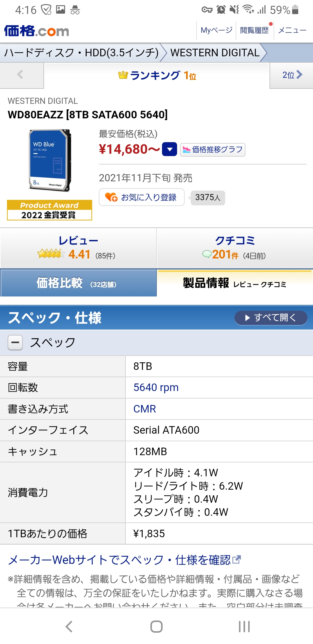313x644 pixels.
Task: Open メーカーWebサイトでスペック・仕様を確認 link
Action: (x=119, y=560)
